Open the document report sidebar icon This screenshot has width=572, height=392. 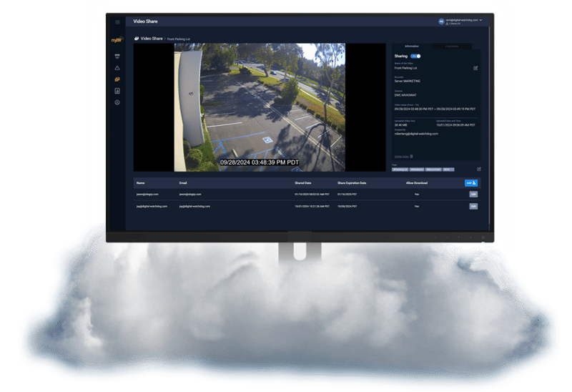[117, 91]
